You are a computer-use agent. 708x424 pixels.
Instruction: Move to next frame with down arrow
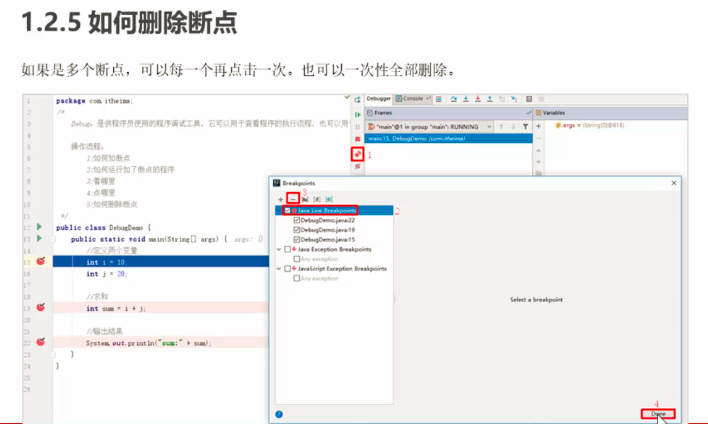coord(513,127)
